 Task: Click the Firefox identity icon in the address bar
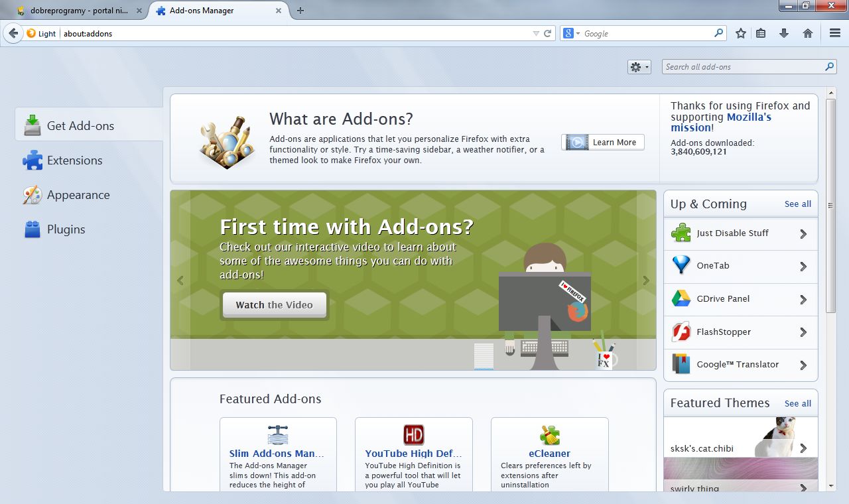tap(31, 33)
